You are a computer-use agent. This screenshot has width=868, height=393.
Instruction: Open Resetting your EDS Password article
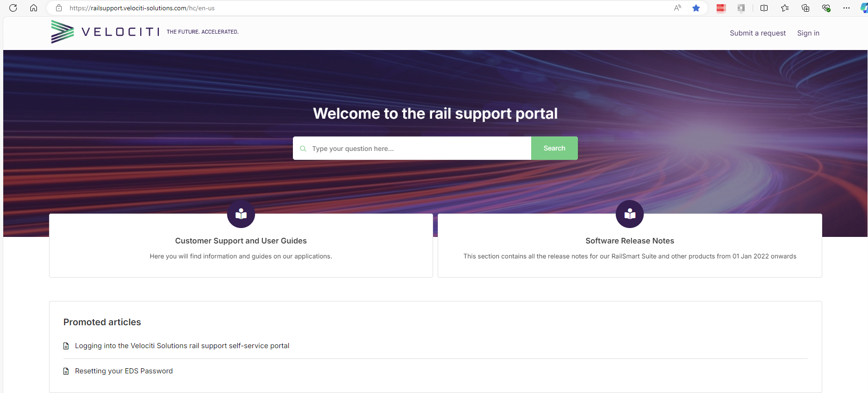click(x=124, y=371)
